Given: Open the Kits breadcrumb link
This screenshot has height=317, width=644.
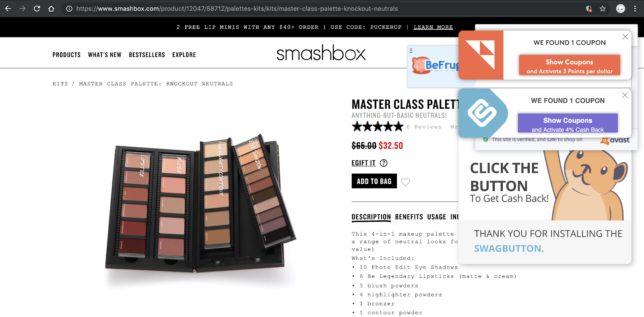Looking at the screenshot, I should tap(60, 84).
